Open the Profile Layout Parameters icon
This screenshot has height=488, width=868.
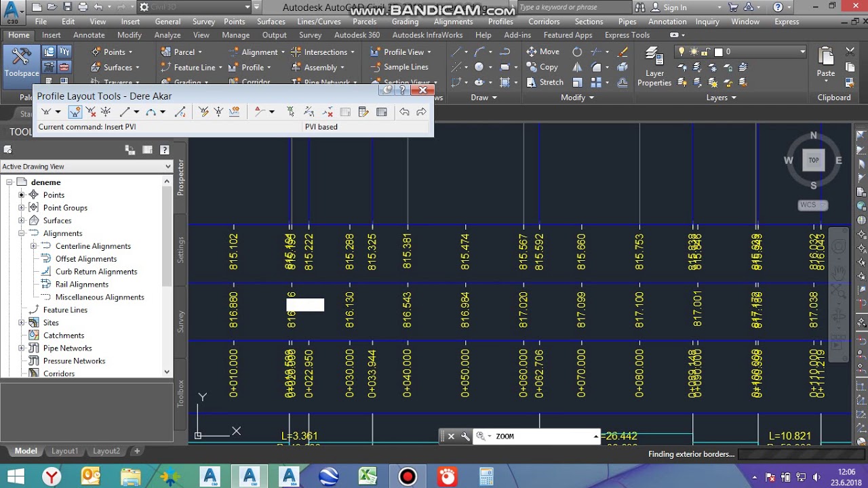click(363, 112)
